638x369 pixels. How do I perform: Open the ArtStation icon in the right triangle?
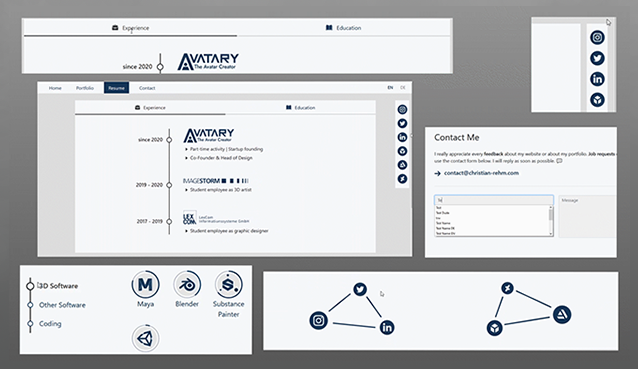(562, 314)
